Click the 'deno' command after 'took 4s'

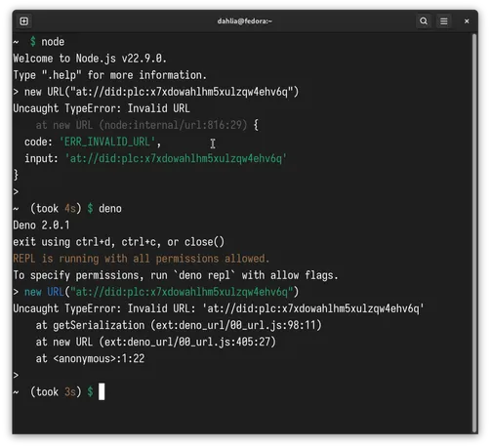click(110, 209)
